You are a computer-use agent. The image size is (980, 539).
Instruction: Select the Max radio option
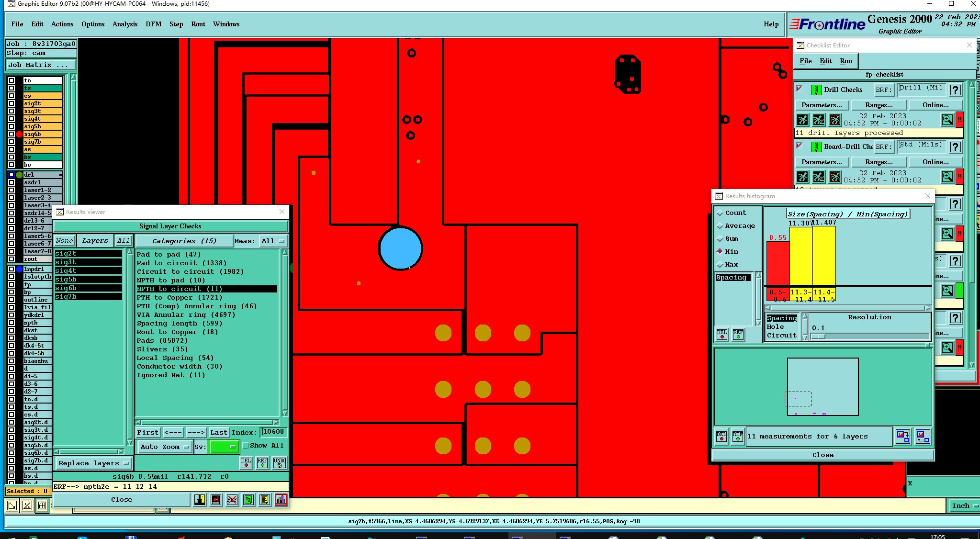tap(720, 265)
